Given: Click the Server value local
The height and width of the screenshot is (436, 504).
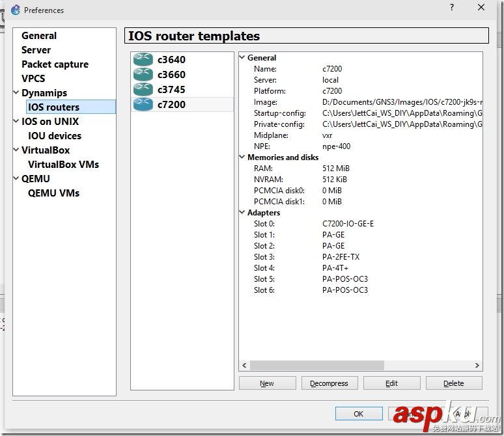Looking at the screenshot, I should pos(330,79).
